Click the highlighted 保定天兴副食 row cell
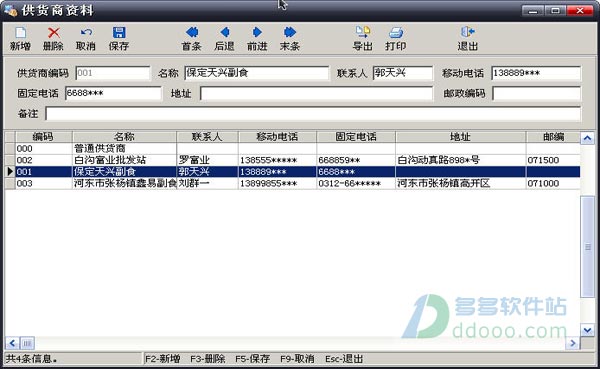This screenshot has width=600, height=369. (124, 171)
